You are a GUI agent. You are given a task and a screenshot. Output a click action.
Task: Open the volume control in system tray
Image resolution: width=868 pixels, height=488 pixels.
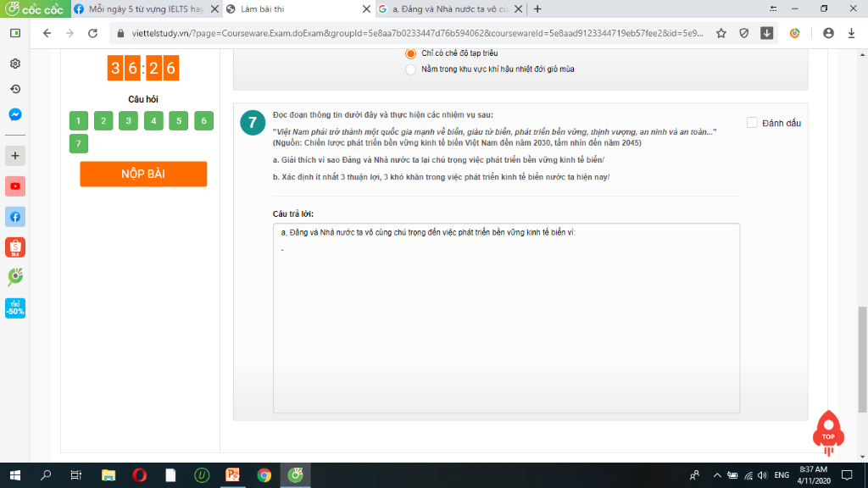point(763,475)
